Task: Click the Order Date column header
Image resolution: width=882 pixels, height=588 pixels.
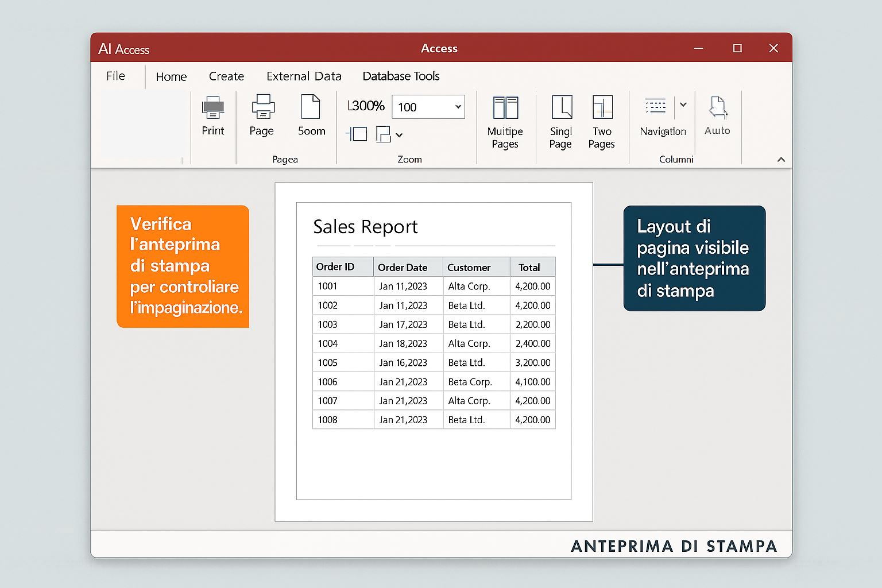Action: 403,268
